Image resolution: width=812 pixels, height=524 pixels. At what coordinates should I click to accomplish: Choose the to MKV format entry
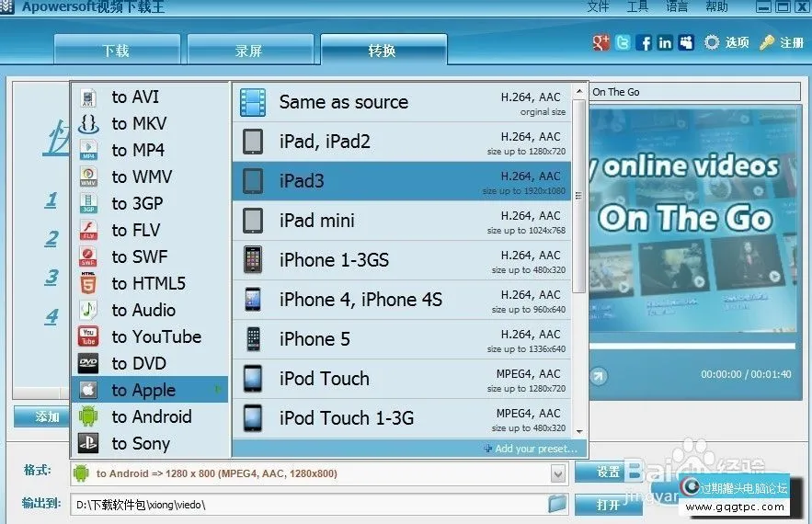coord(149,123)
